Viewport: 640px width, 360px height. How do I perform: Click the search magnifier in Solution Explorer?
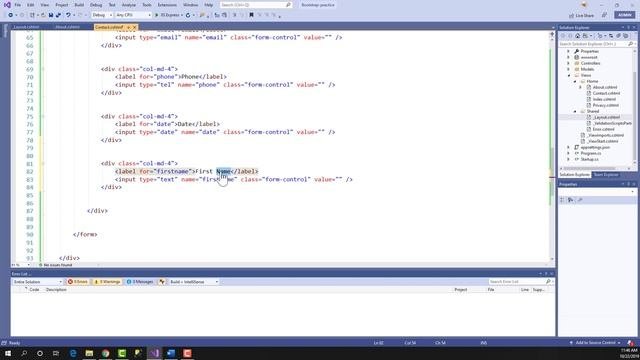[631, 44]
